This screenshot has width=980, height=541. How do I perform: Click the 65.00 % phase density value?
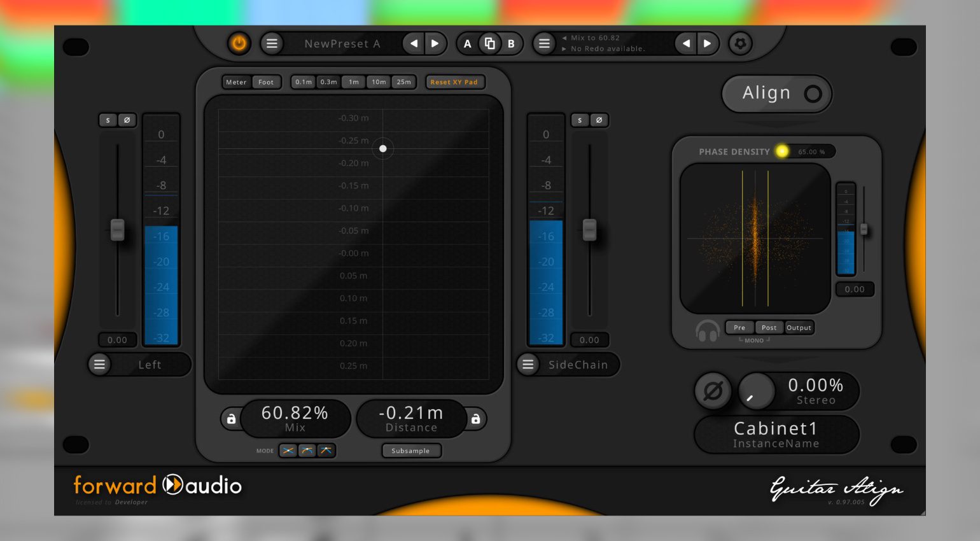(x=811, y=152)
